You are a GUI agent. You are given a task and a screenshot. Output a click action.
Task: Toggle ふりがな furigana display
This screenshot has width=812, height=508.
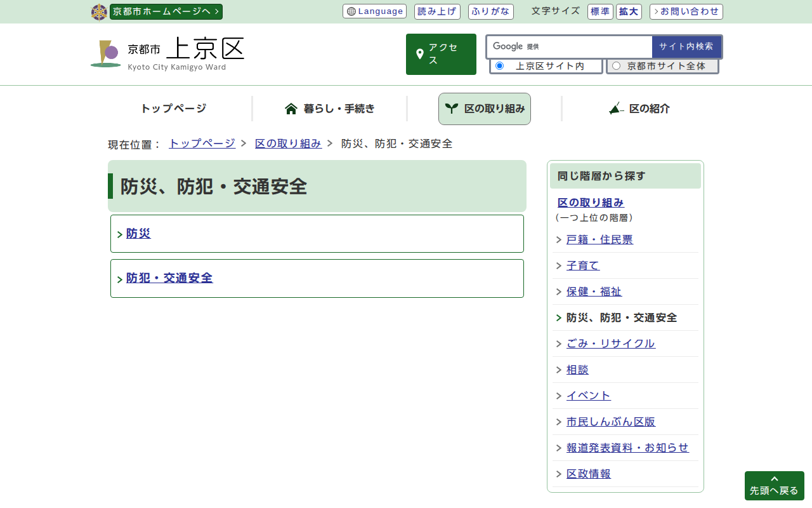point(490,11)
